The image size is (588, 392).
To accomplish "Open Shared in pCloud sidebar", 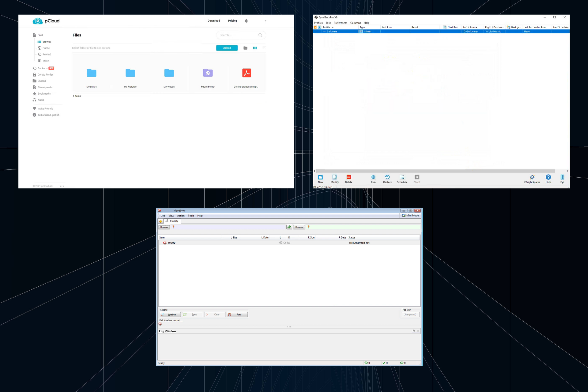I will [39, 81].
